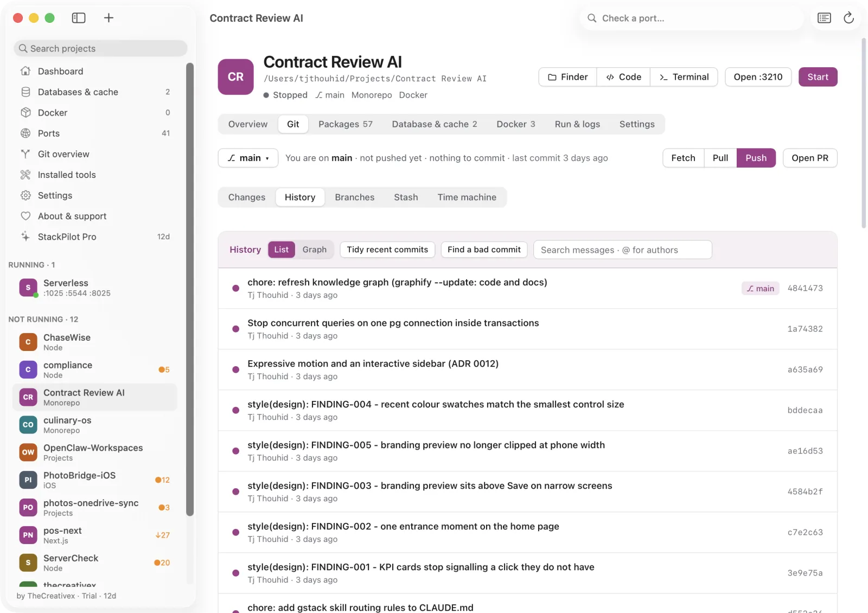This screenshot has height=613, width=868.
Task: Click the Docker cube icon in sidebar
Action: (x=25, y=112)
